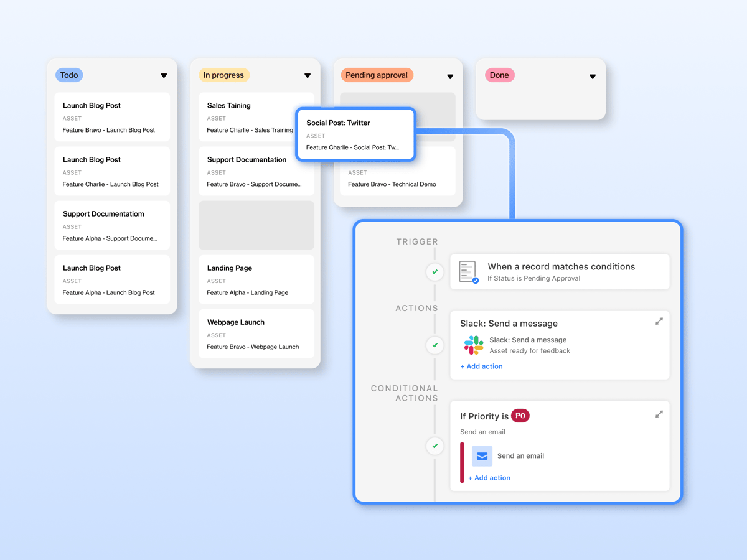This screenshot has width=747, height=560.
Task: Switch to the ACTIONS section label
Action: point(416,308)
